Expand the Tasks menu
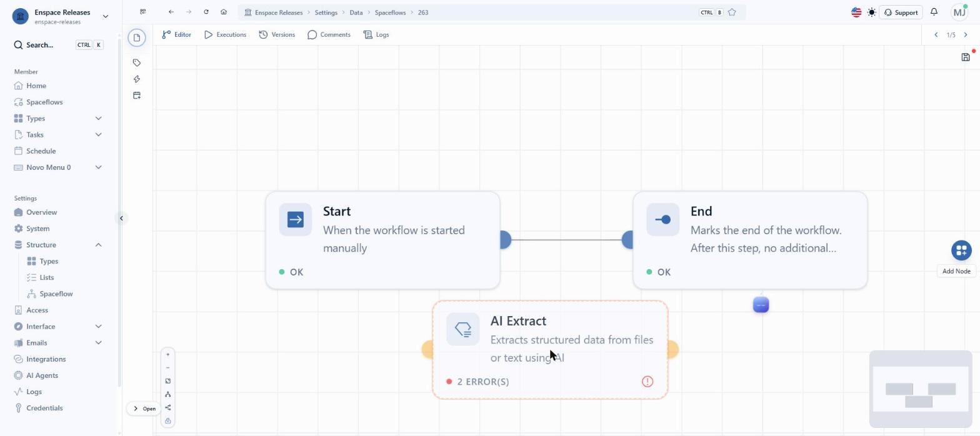This screenshot has height=436, width=980. click(98, 134)
